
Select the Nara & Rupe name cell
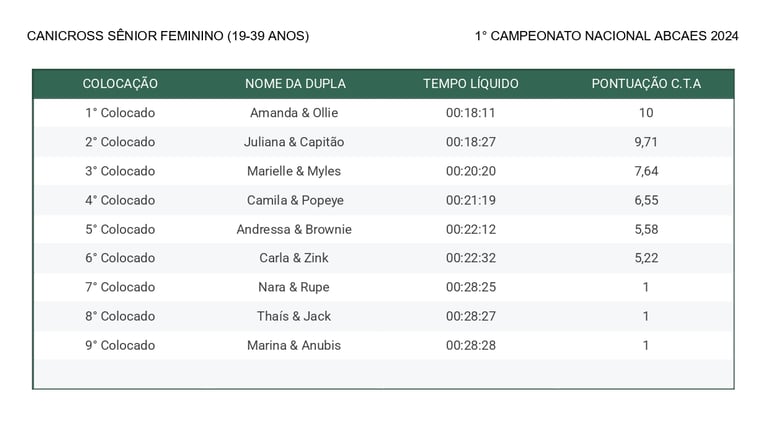294,287
